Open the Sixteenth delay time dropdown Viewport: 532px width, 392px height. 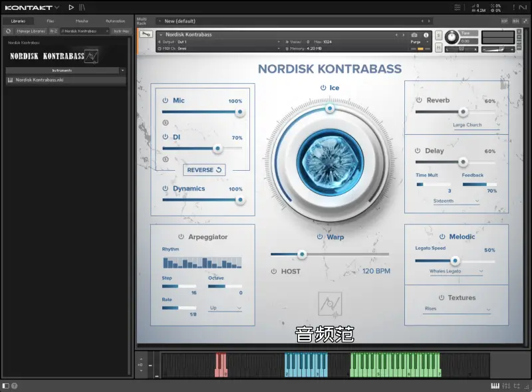coord(456,201)
